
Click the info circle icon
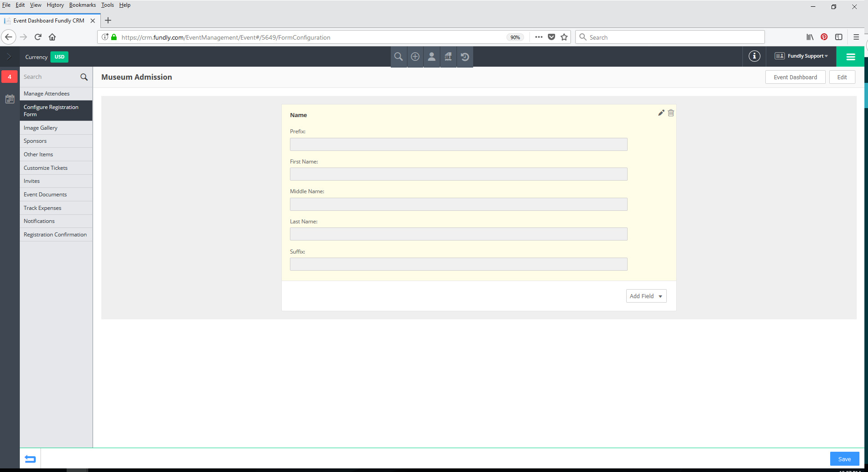coord(755,56)
